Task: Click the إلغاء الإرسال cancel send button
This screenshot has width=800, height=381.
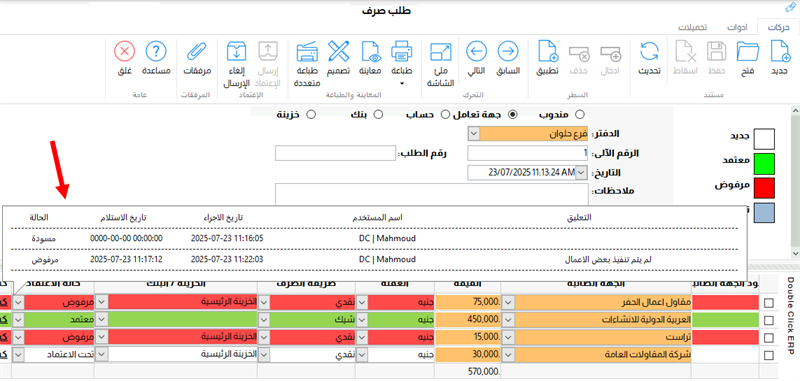Action: [x=236, y=64]
